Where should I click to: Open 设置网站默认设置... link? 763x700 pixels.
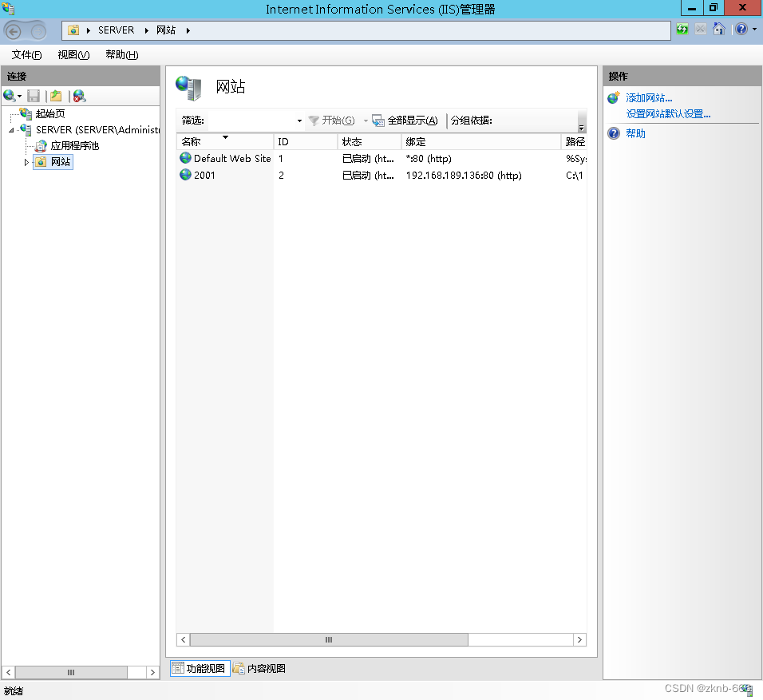pyautogui.click(x=668, y=114)
